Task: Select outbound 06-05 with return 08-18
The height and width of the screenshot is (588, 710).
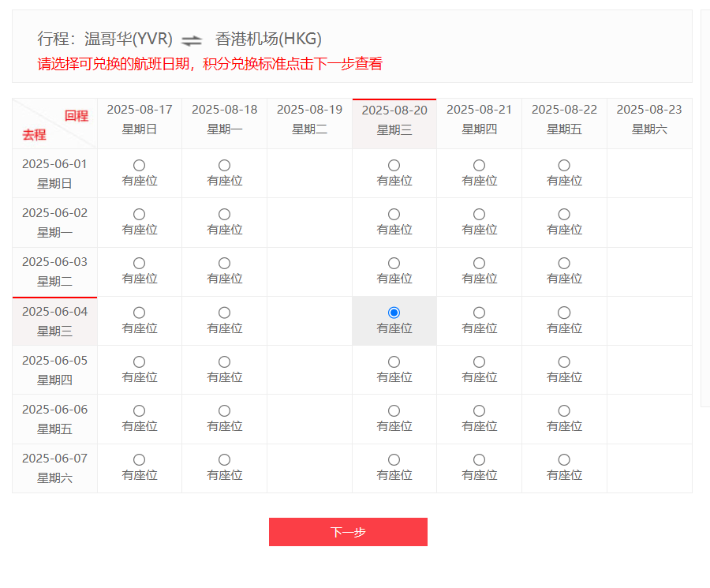Action: (224, 362)
